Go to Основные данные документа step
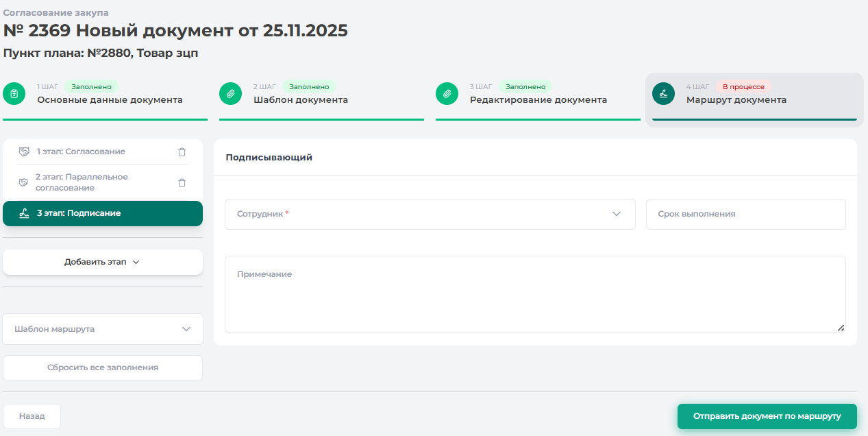 click(110, 100)
